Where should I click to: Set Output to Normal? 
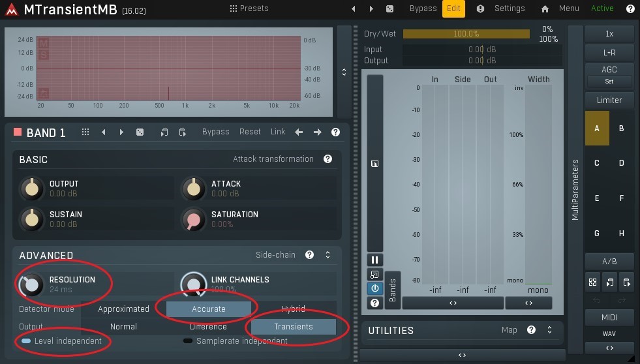tap(123, 326)
